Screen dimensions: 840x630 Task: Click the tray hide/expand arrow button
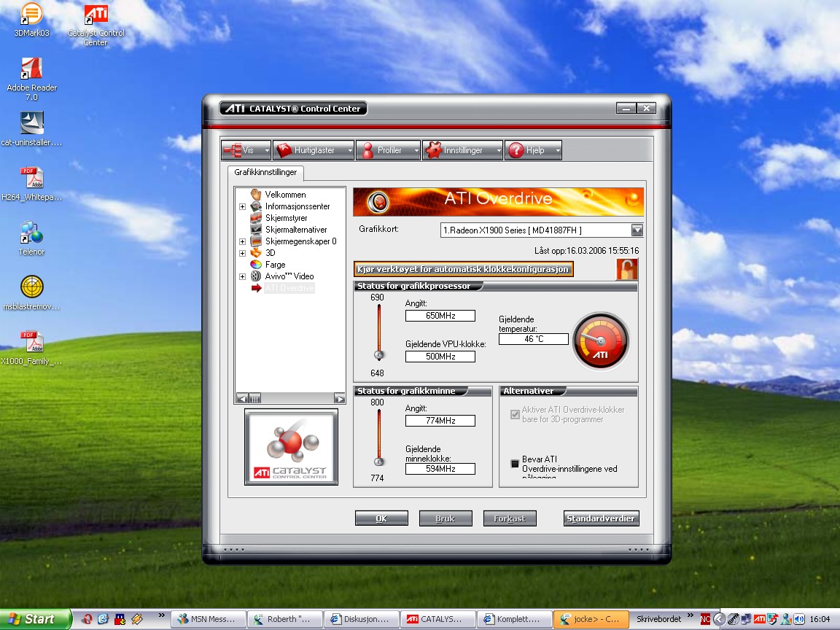[x=719, y=619]
